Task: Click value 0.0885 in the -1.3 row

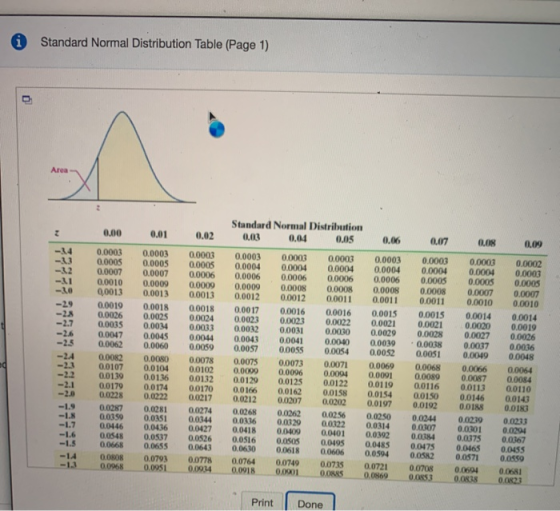Action: (x=331, y=474)
